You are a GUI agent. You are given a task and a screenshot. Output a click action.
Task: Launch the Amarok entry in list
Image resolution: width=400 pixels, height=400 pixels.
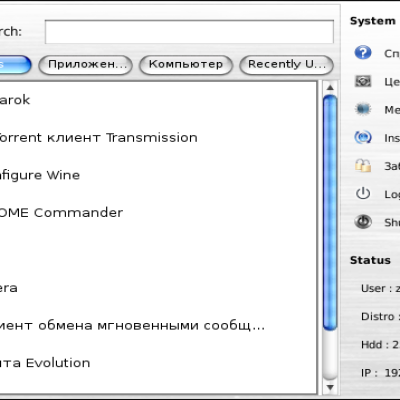15,100
